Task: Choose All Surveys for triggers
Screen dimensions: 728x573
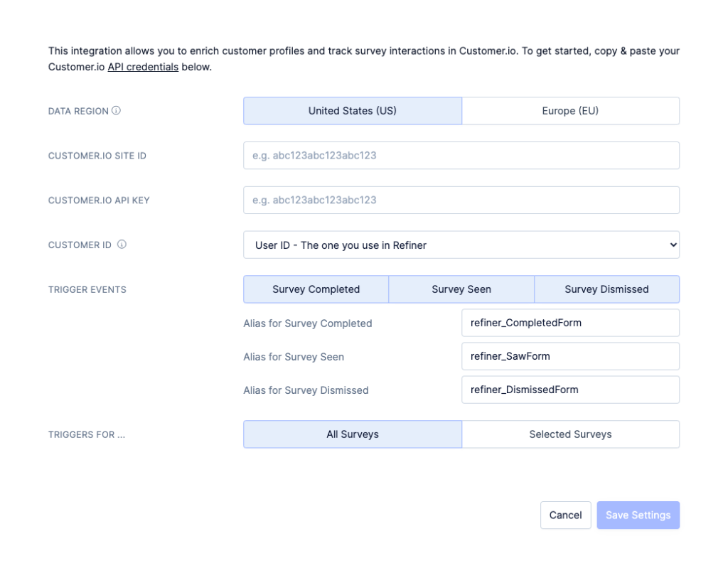Action: click(x=353, y=434)
